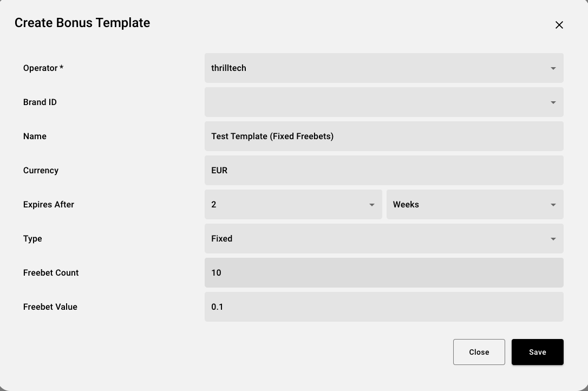Screen dimensions: 588x391
Task: Expand the empty Brand ID dropdown
Action: tap(383, 102)
